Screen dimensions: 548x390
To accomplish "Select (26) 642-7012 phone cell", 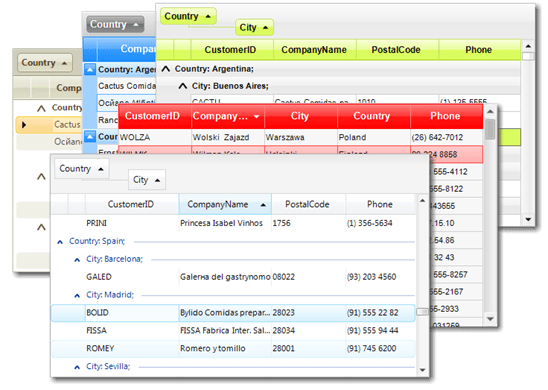I will tap(447, 137).
